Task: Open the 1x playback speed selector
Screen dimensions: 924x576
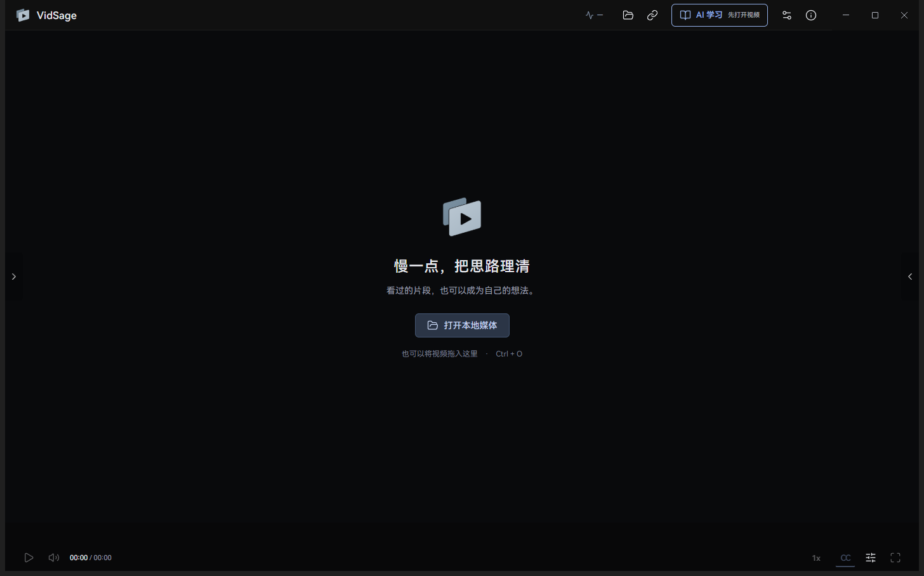Action: pyautogui.click(x=816, y=558)
